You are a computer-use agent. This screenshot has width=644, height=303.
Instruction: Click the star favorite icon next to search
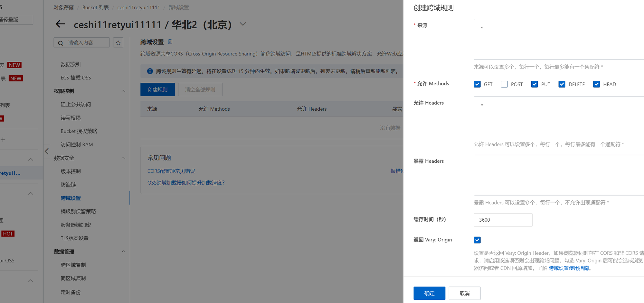118,42
